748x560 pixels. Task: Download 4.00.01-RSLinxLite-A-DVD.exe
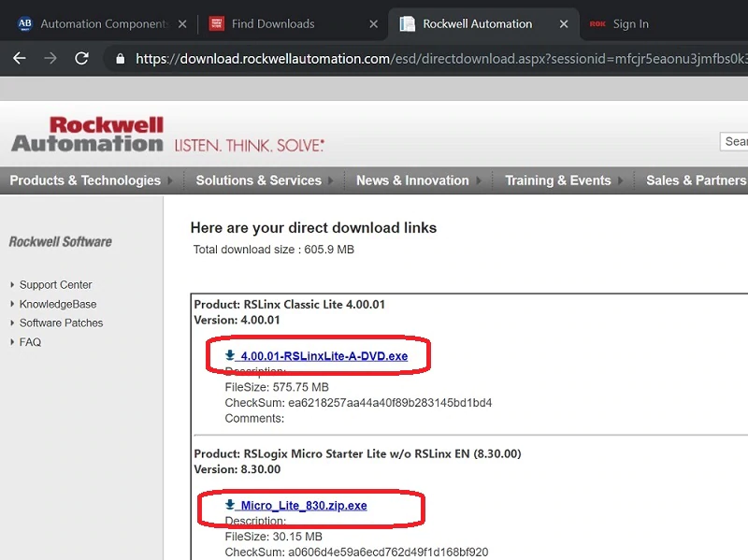pyautogui.click(x=324, y=356)
